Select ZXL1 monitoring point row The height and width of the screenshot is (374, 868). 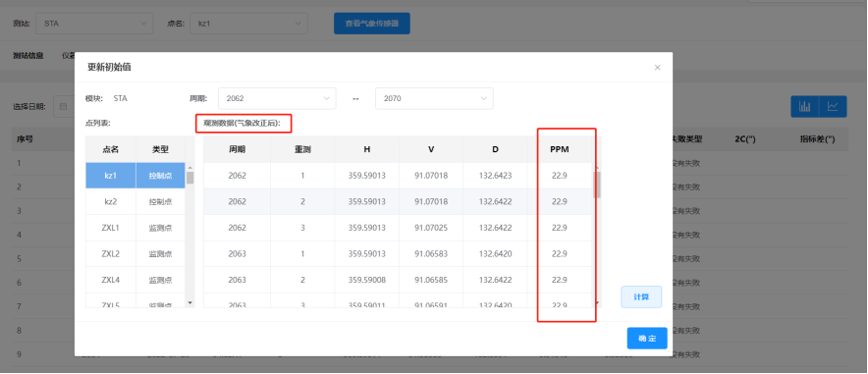pos(136,228)
